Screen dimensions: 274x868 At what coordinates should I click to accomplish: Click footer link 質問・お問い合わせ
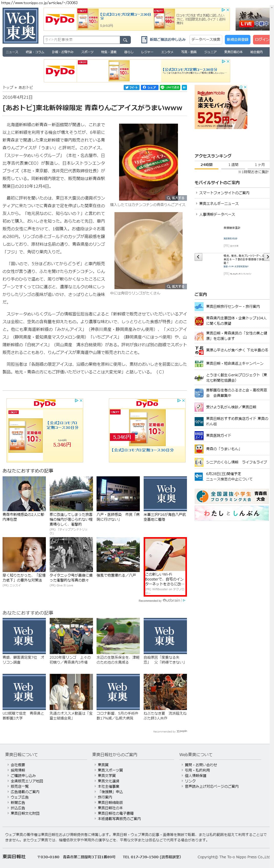coord(201,765)
